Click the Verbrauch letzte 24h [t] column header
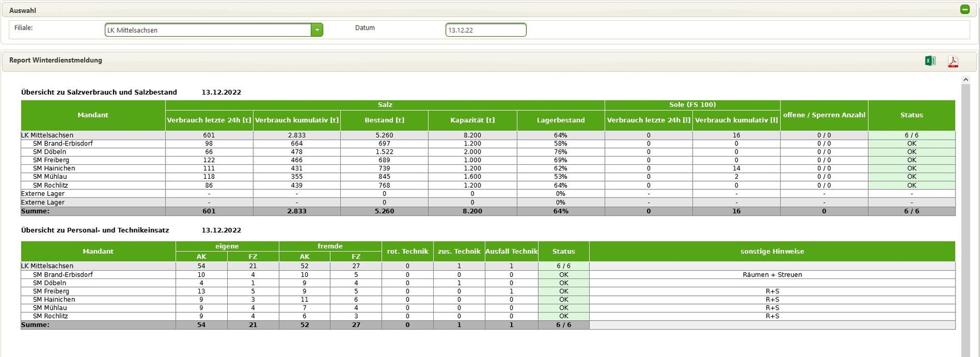Image resolution: width=980 pixels, height=357 pixels. [x=209, y=120]
